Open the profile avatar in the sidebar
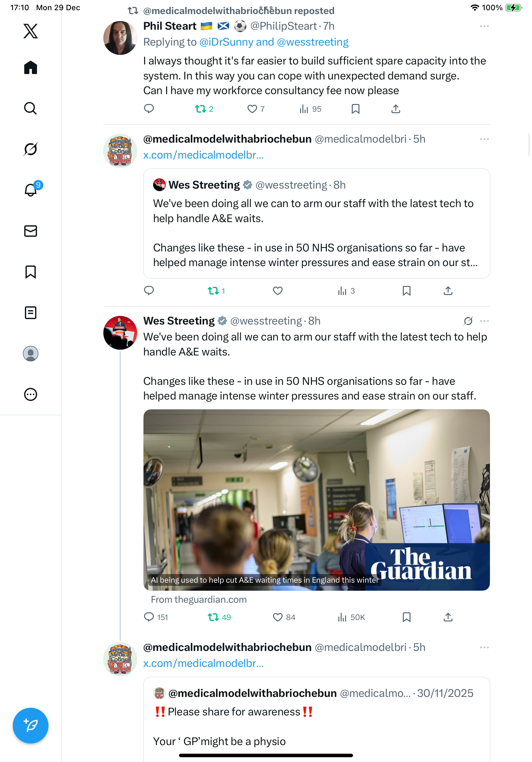 click(x=31, y=354)
